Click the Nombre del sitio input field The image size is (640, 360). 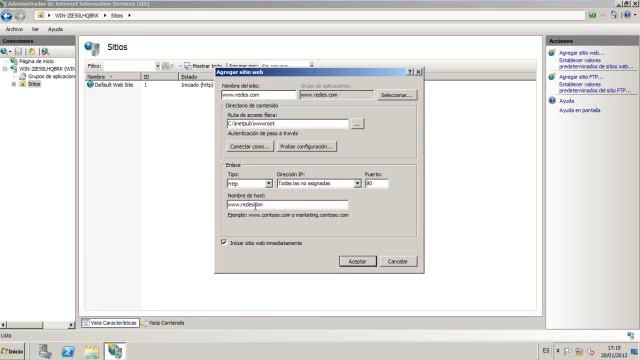coord(258,95)
